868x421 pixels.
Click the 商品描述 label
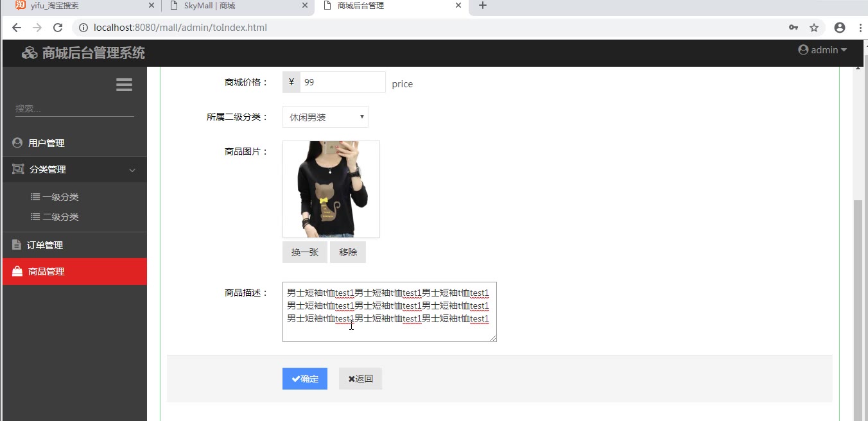tap(247, 293)
